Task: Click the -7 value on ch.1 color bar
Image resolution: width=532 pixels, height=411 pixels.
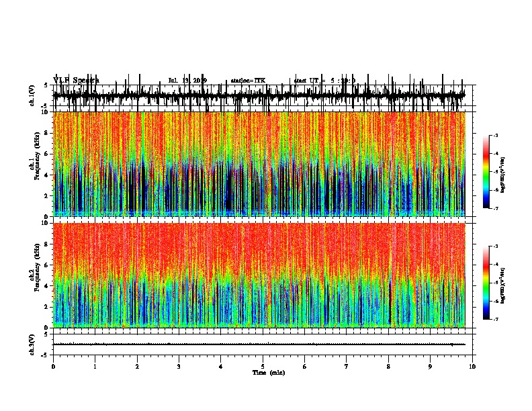Action: 495,208
